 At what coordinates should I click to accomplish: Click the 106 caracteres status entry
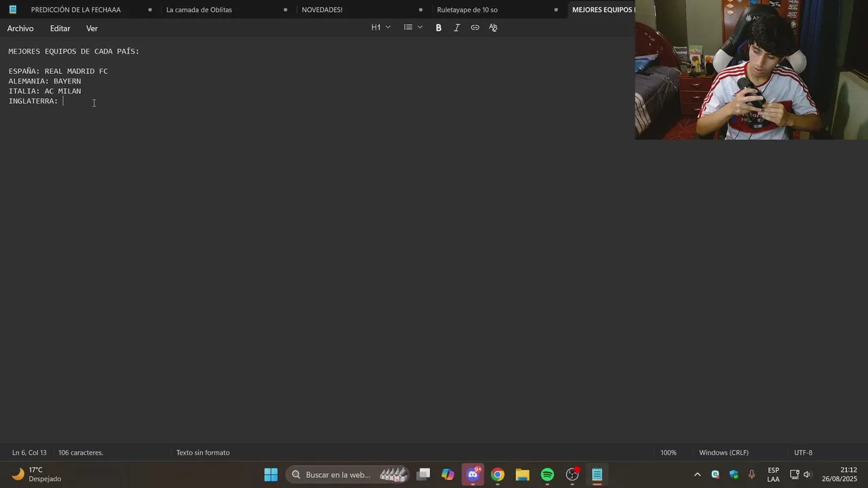click(81, 452)
